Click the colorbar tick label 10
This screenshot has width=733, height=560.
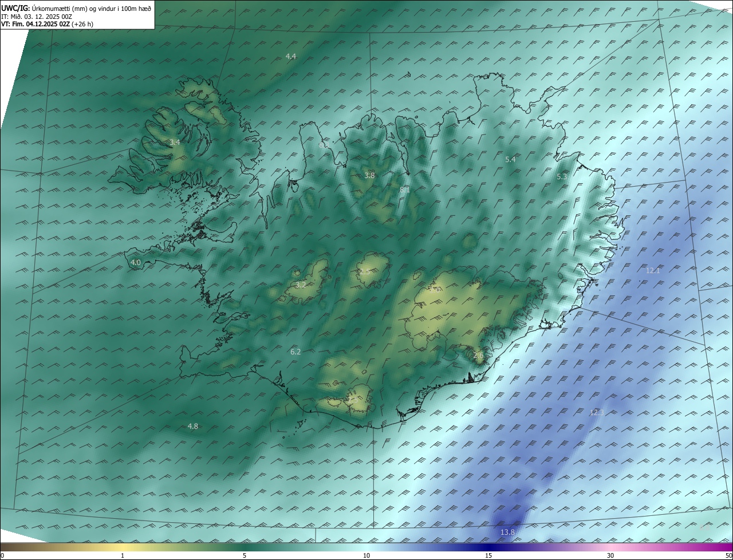click(x=366, y=555)
